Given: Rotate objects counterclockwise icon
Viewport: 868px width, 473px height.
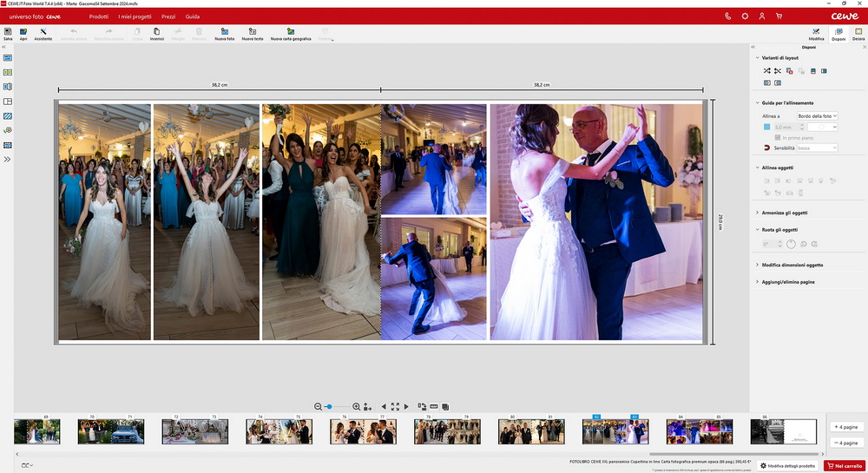Looking at the screenshot, I should click(804, 244).
